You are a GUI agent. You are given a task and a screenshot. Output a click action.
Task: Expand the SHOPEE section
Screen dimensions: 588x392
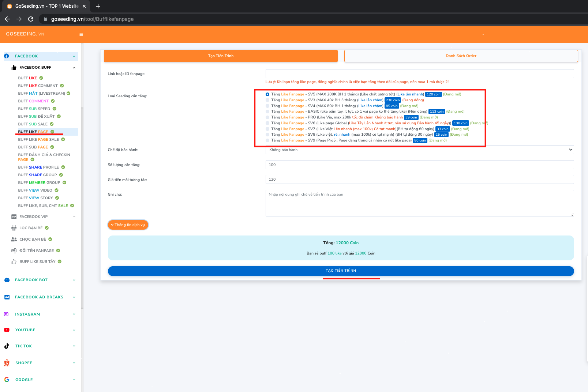pyautogui.click(x=74, y=363)
